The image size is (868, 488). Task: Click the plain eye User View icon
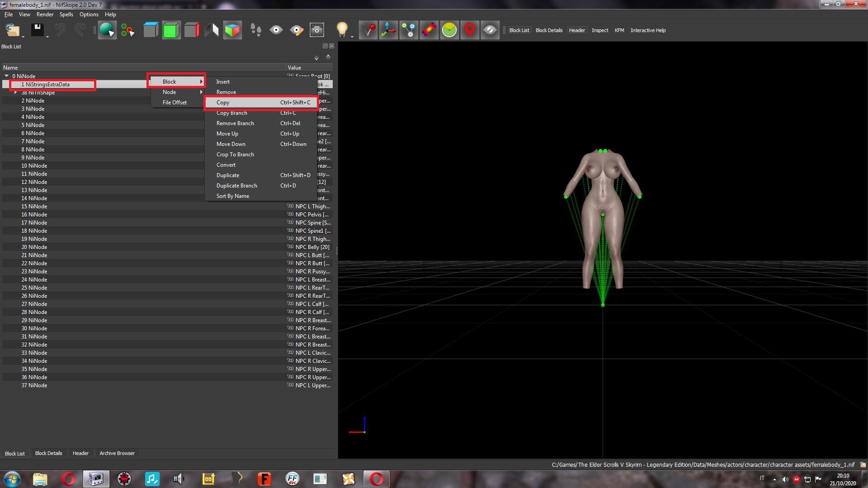coord(276,30)
